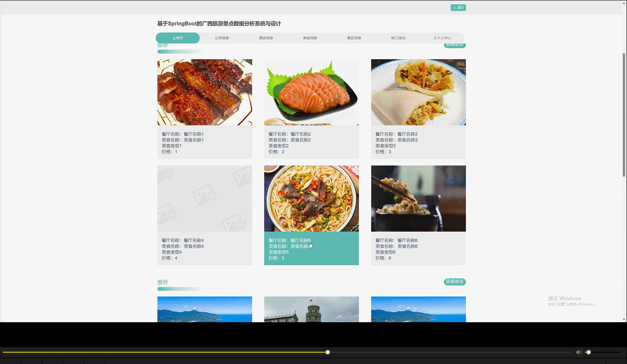The width and height of the screenshot is (627, 364).
Task: Open the 热门活动 tab
Action: 399,38
